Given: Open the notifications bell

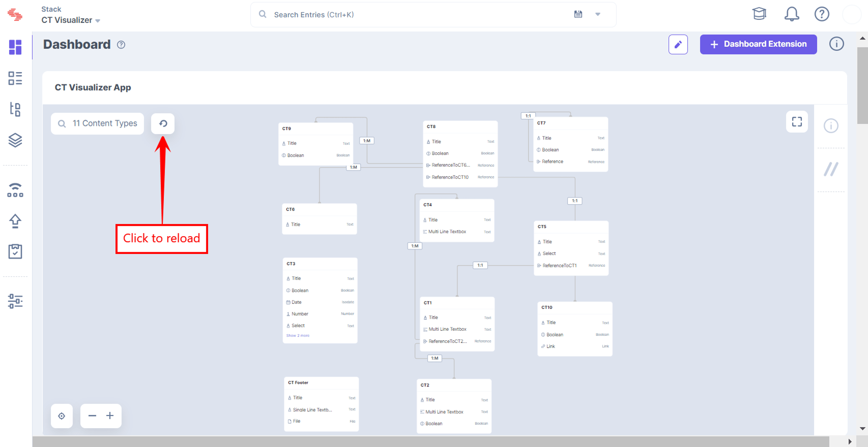Looking at the screenshot, I should (792, 14).
